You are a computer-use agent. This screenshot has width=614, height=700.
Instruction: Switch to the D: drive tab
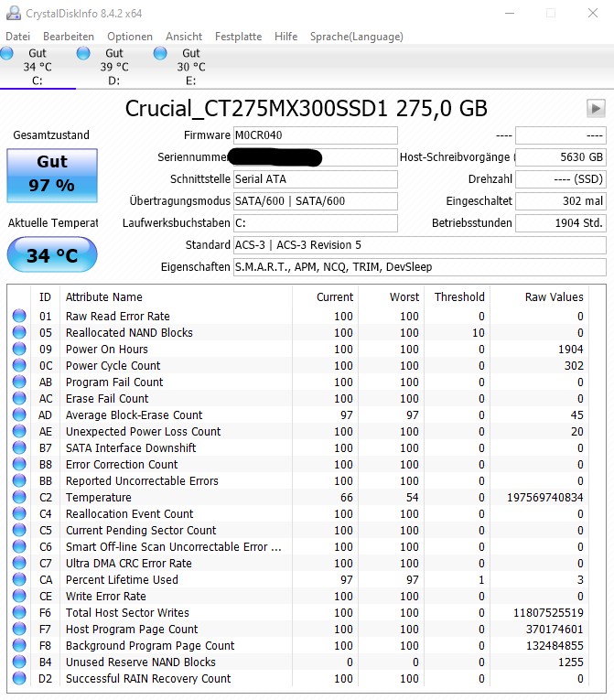[114, 67]
